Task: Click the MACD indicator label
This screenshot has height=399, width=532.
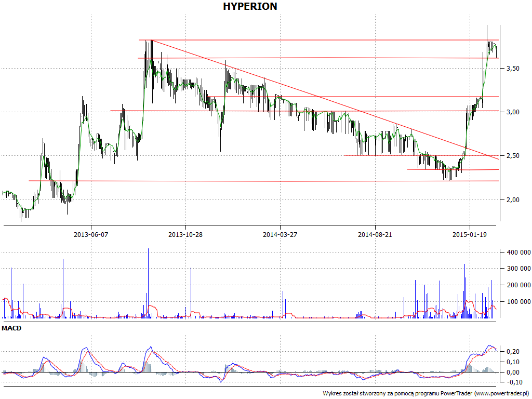Action: pyautogui.click(x=11, y=328)
